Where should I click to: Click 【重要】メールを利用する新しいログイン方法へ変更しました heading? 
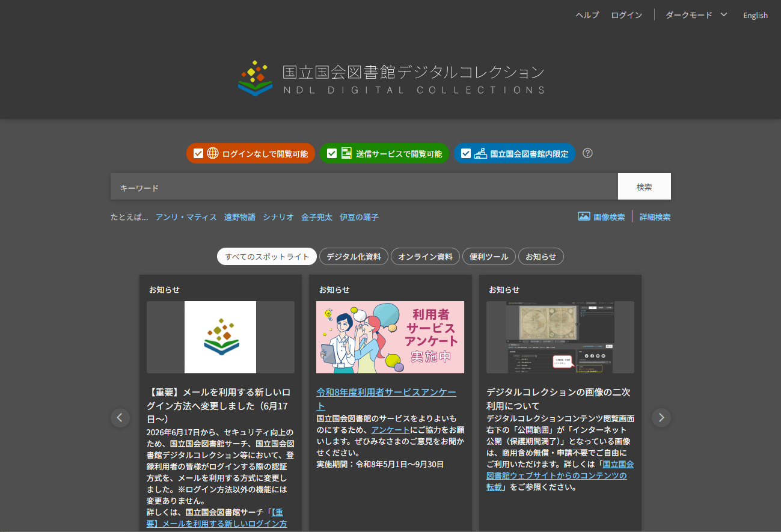(x=220, y=405)
